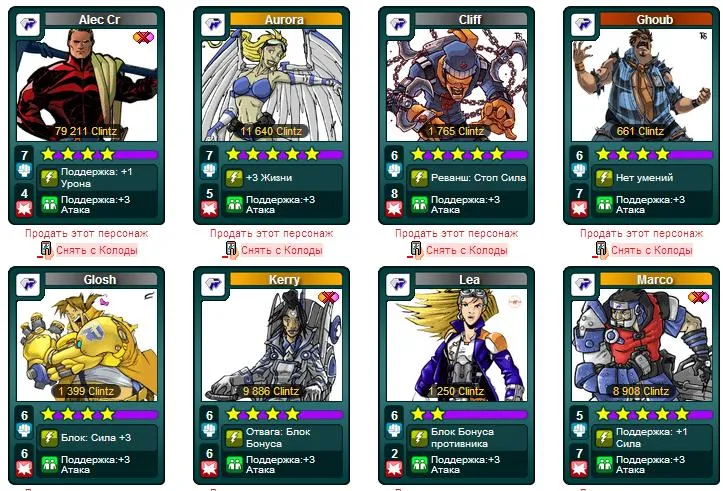Click 'Продать этот персонаж' under Ghoub card
This screenshot has height=491, width=723.
click(x=641, y=233)
